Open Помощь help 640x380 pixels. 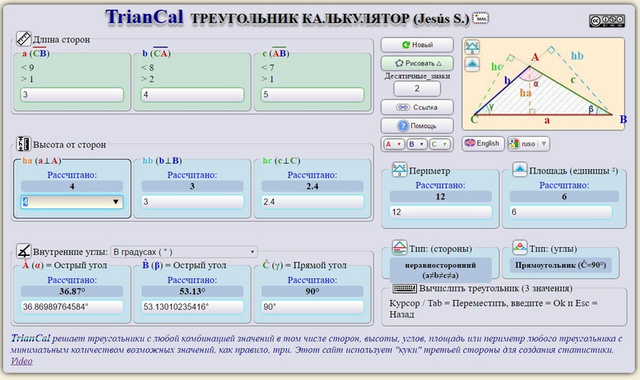pyautogui.click(x=417, y=126)
